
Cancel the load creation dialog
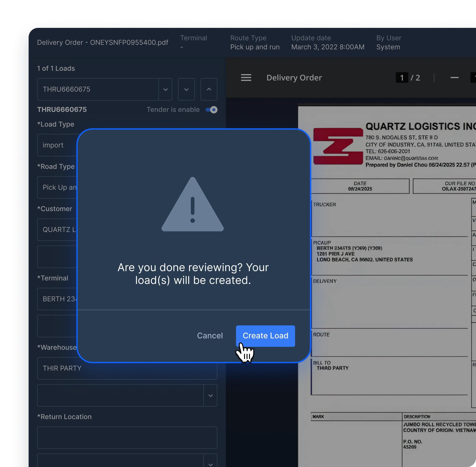tap(210, 336)
